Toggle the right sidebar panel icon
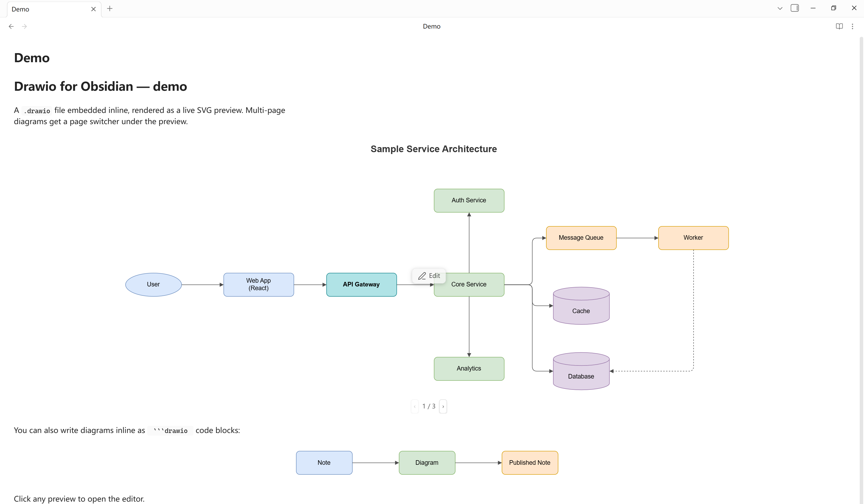This screenshot has height=504, width=864. 794,8
